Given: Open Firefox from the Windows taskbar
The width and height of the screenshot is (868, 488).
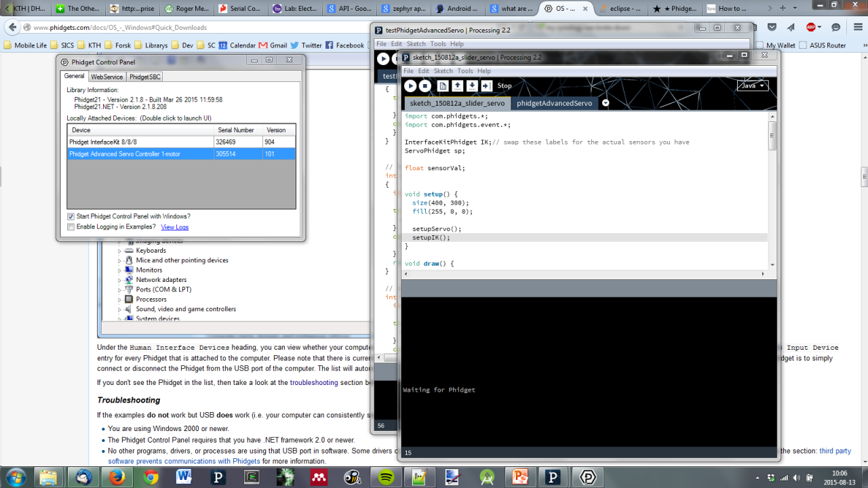Looking at the screenshot, I should [x=117, y=476].
